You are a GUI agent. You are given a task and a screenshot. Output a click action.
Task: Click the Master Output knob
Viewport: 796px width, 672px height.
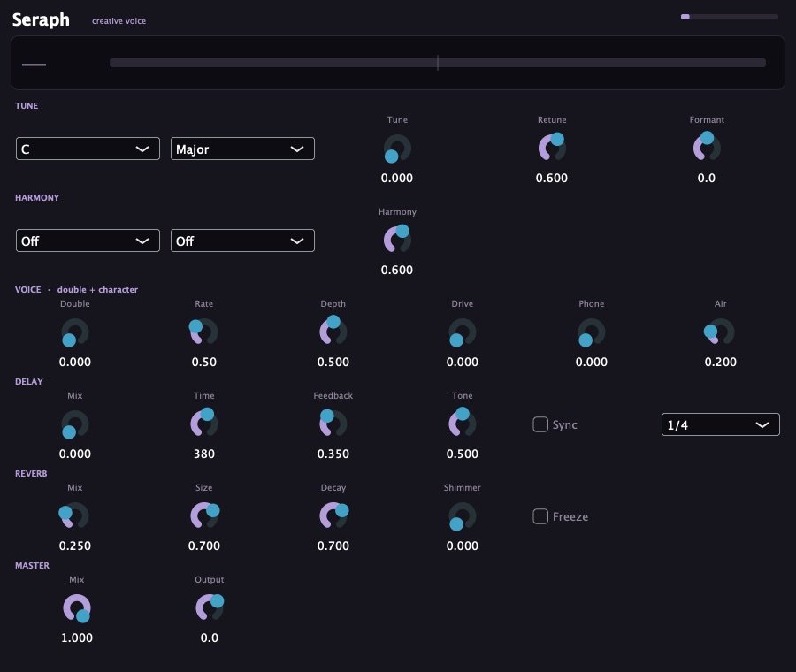[209, 607]
